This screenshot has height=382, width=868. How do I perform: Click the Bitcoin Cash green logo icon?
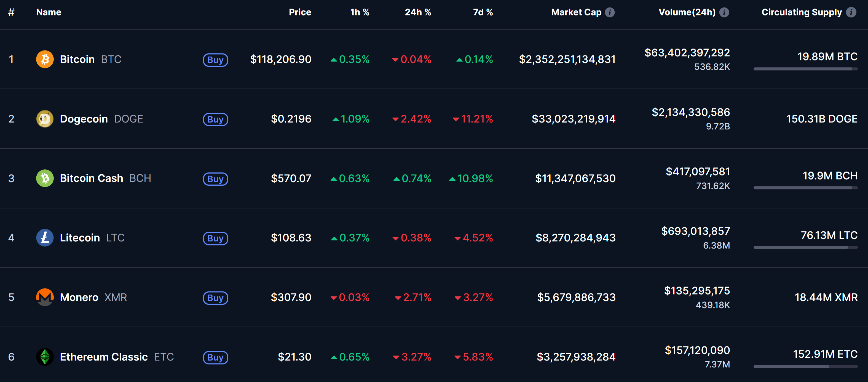coord(45,178)
